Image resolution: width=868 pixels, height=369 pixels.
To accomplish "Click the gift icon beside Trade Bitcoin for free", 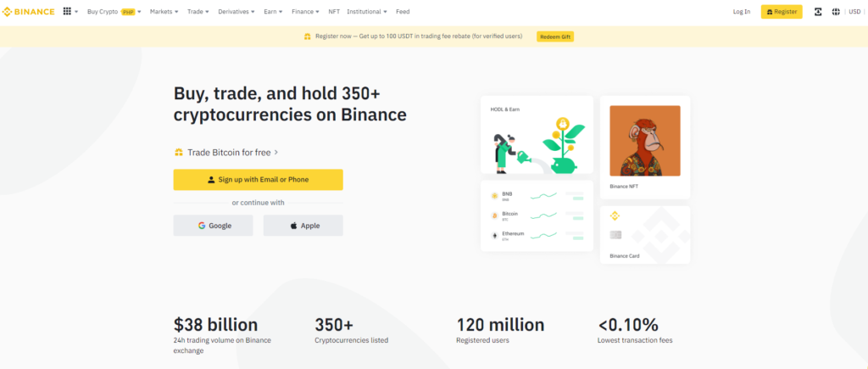I will (179, 153).
